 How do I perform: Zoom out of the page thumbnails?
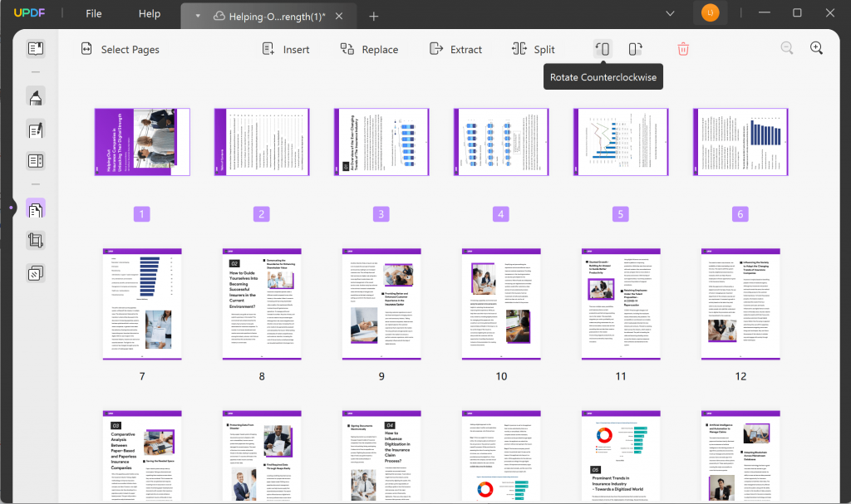tap(786, 48)
